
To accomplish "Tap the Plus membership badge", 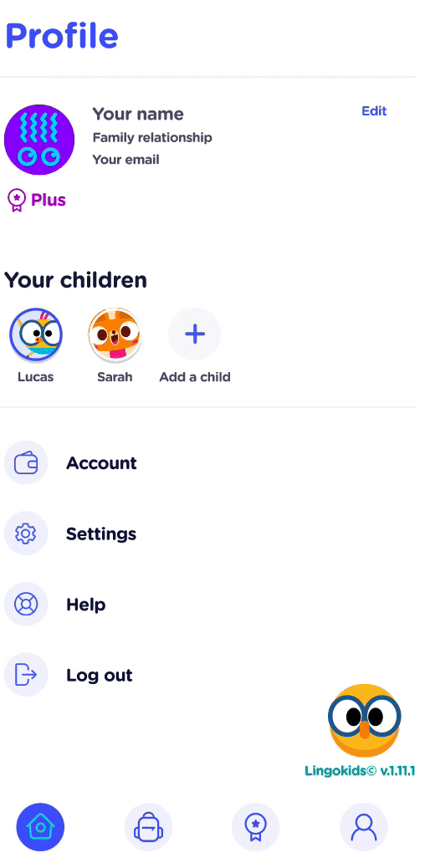I will point(37,200).
